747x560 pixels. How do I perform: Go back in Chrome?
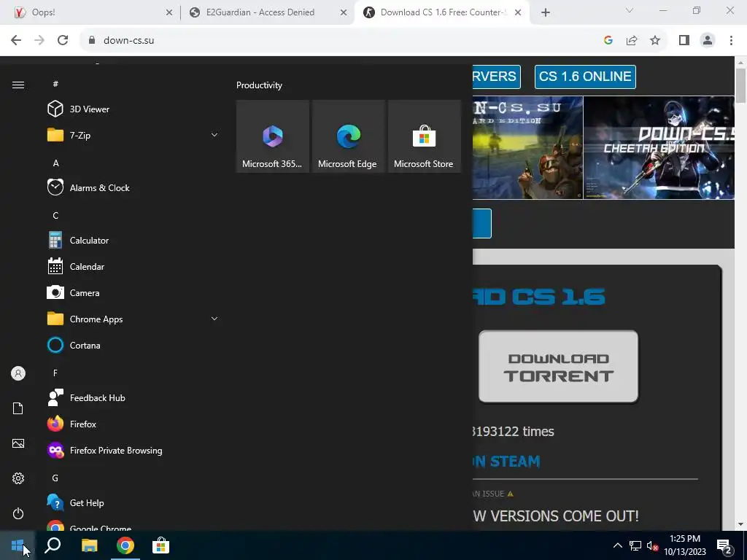(x=16, y=40)
